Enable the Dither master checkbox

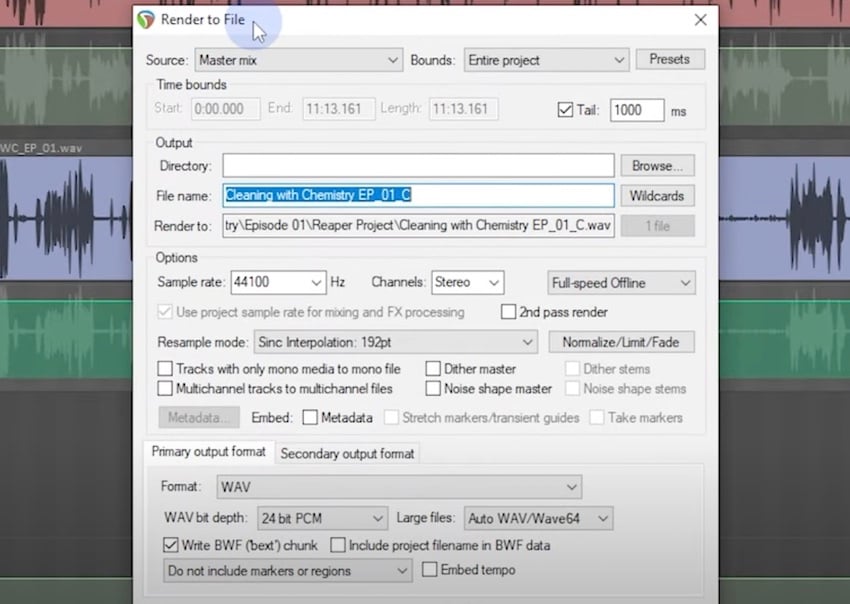pos(433,369)
